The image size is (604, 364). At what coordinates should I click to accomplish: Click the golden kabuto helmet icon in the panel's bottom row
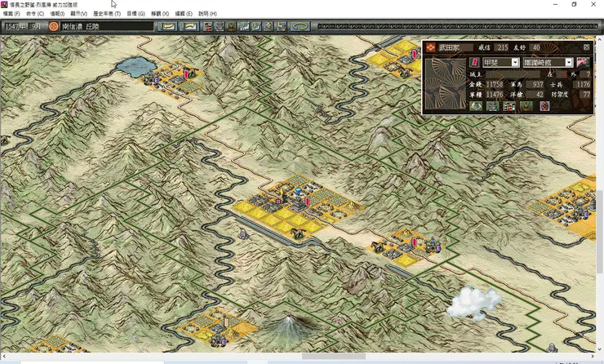pyautogui.click(x=526, y=106)
